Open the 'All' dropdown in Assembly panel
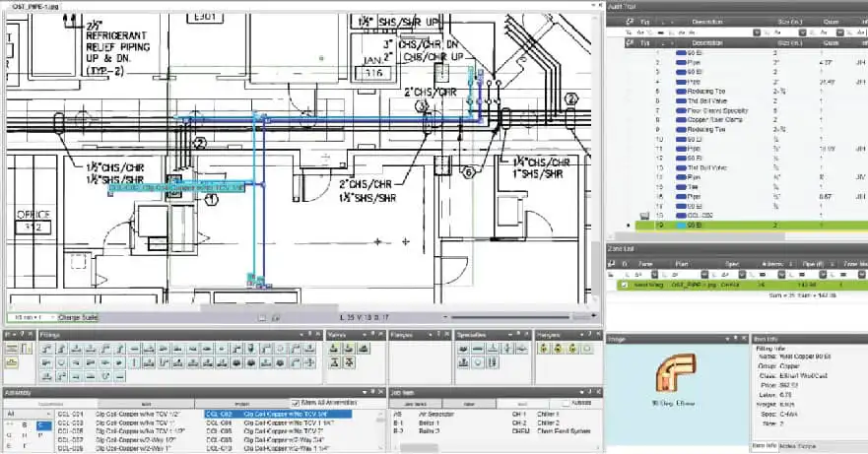 [x=29, y=415]
